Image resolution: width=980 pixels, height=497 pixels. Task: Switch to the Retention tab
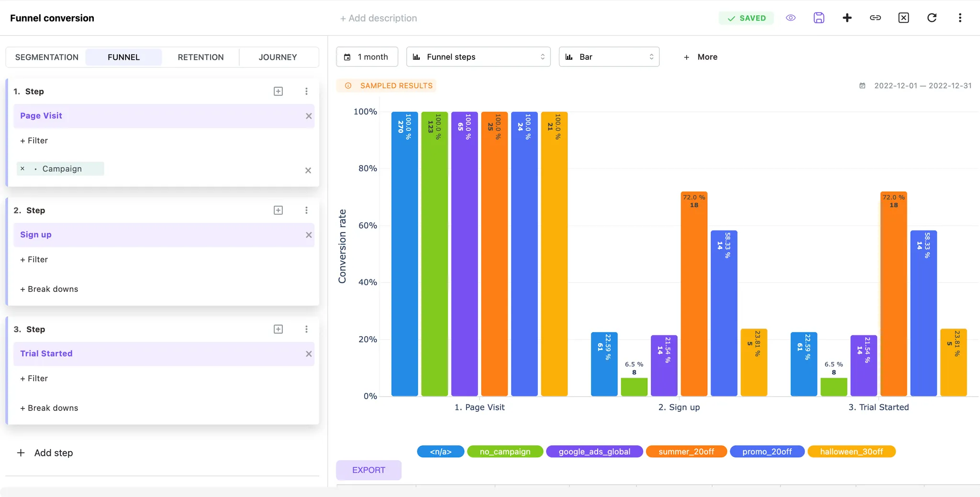tap(200, 57)
